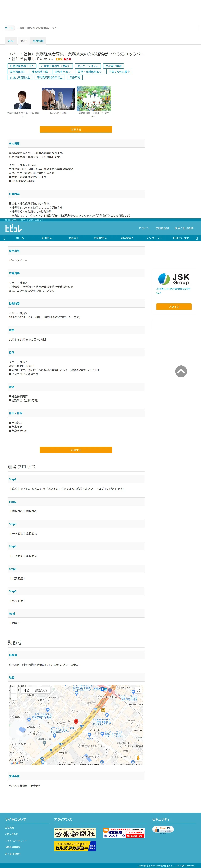Open 求職者利用規約 footer link

coord(13,847)
